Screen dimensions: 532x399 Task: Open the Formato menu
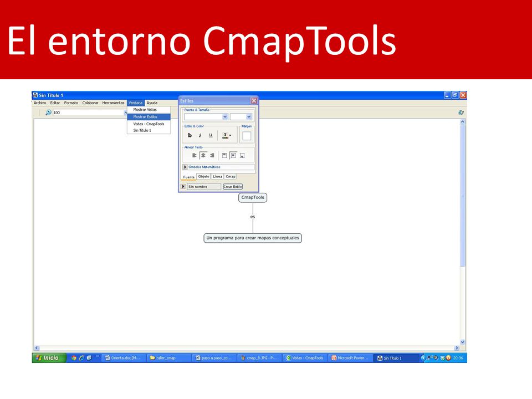[x=71, y=103]
